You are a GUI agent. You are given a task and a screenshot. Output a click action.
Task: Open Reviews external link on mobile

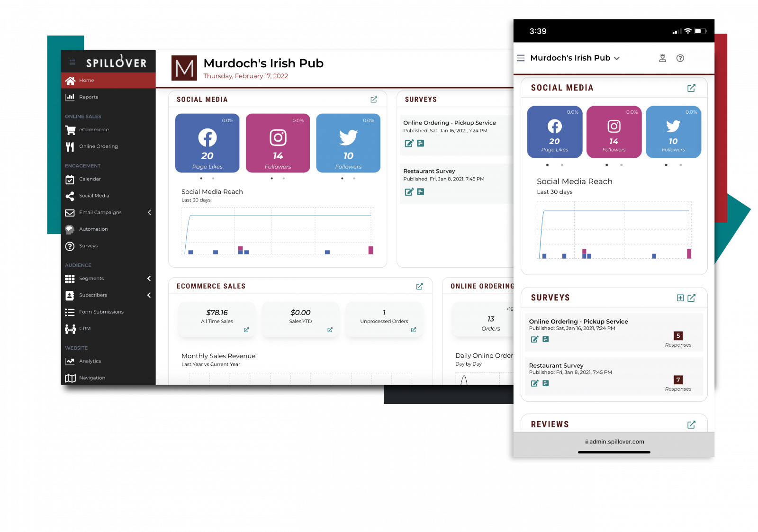point(691,425)
